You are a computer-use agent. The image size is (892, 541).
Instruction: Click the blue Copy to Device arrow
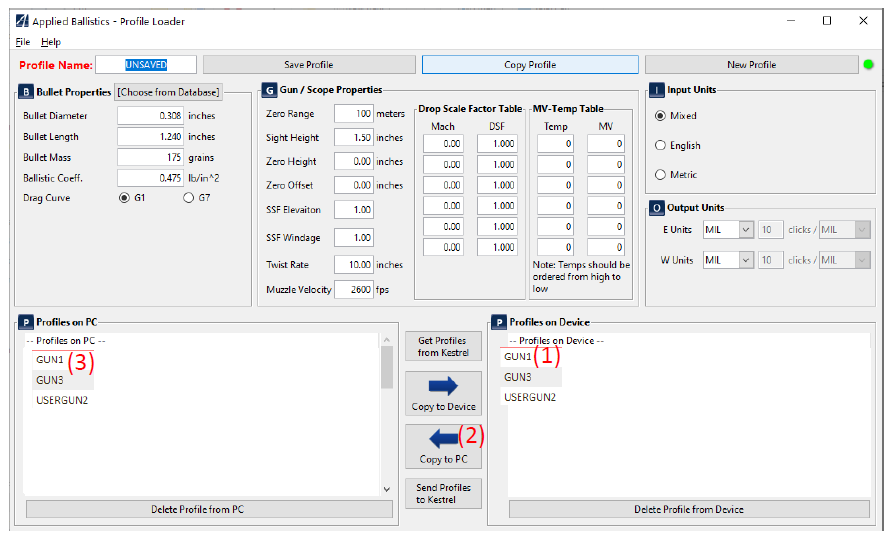point(443,386)
